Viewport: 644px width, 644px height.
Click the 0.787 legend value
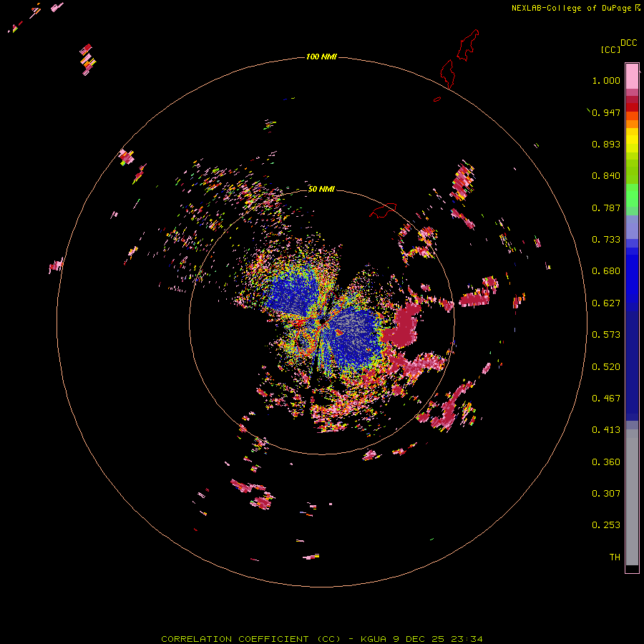[x=606, y=208]
